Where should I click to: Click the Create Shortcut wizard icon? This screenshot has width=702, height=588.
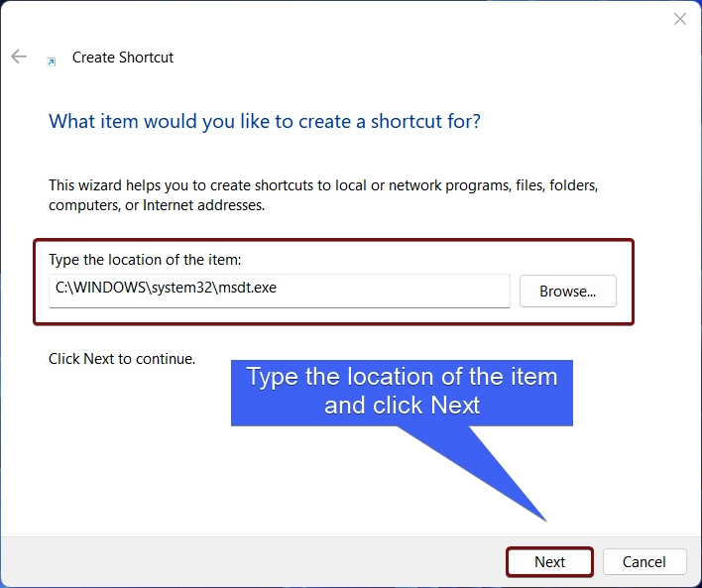tap(52, 61)
